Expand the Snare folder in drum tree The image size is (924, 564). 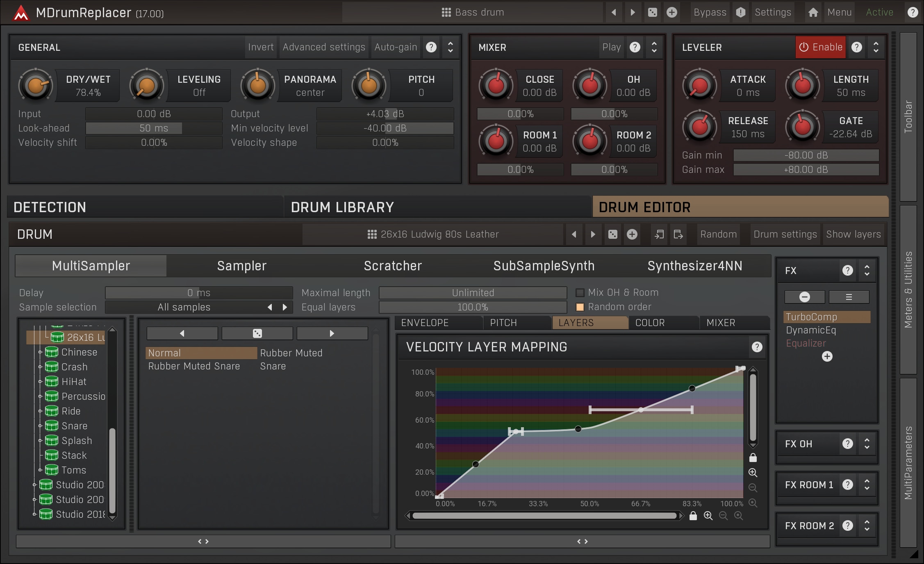[40, 426]
